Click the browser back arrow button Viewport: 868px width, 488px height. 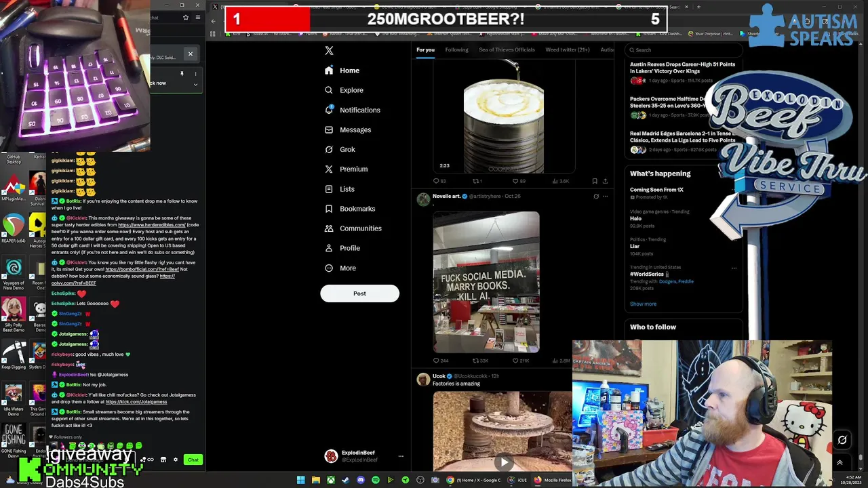(x=213, y=21)
